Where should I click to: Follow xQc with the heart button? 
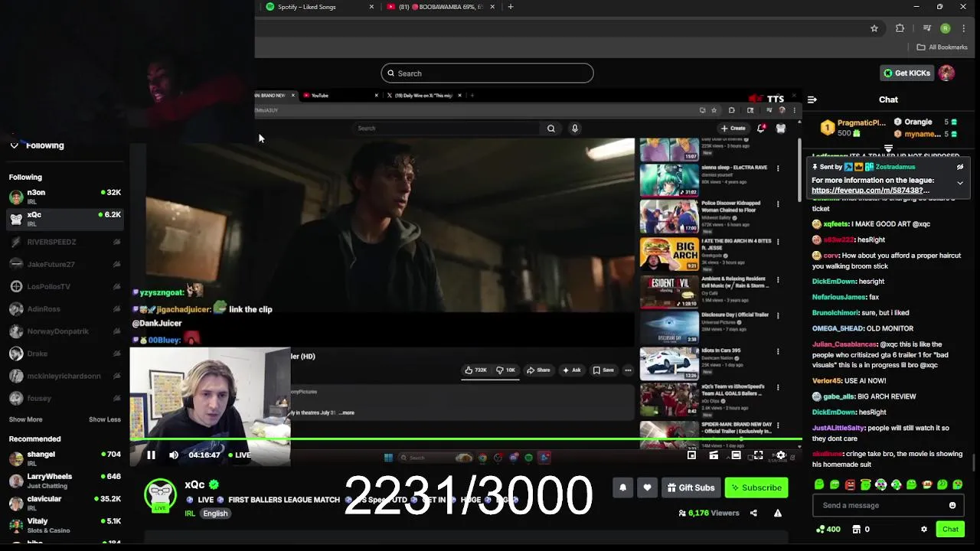647,487
